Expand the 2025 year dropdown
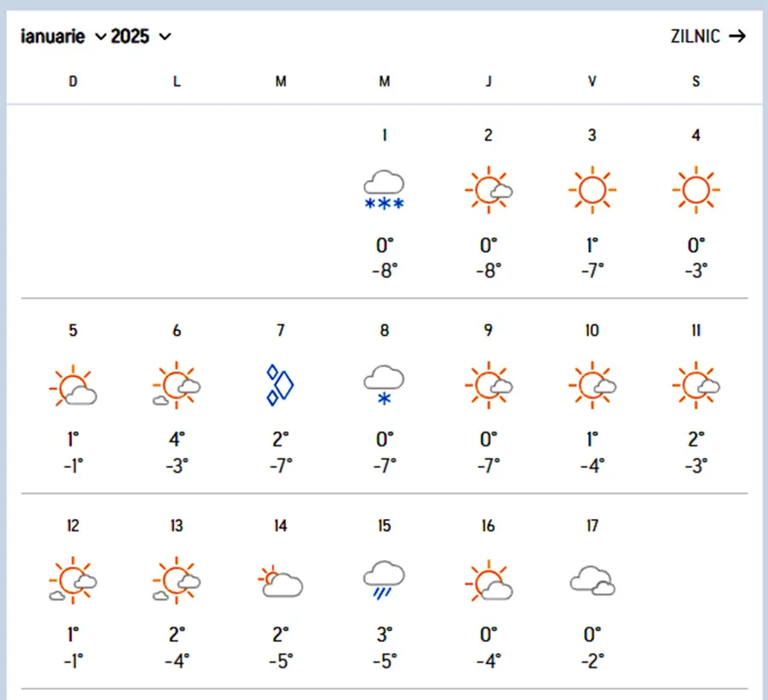The width and height of the screenshot is (768, 700). 141,36
